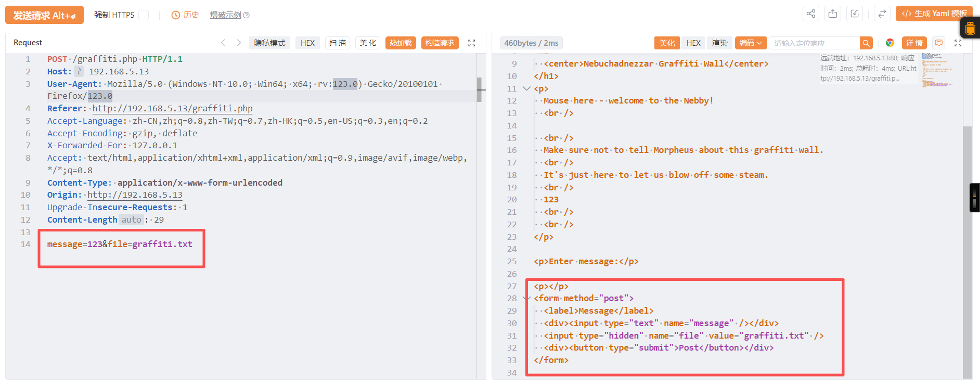Toggle 隐私模式 in the Request panel

[270, 43]
